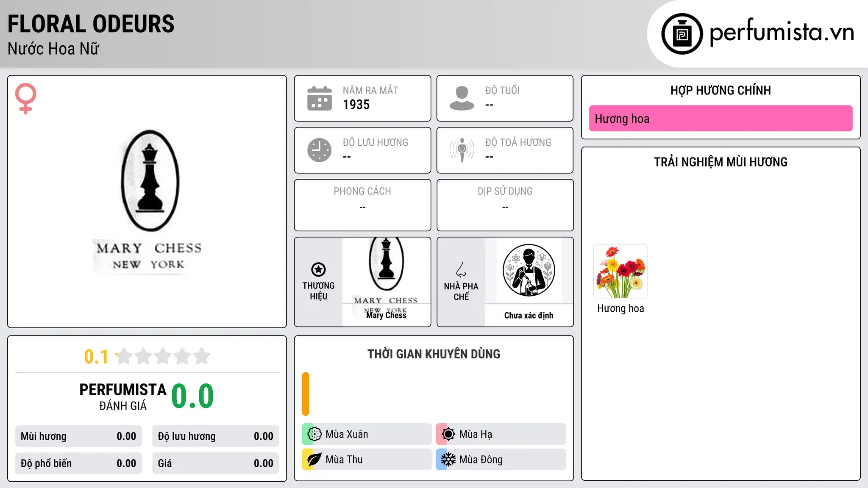
Task: Open the Mary Chess brand name link
Action: pos(386,315)
